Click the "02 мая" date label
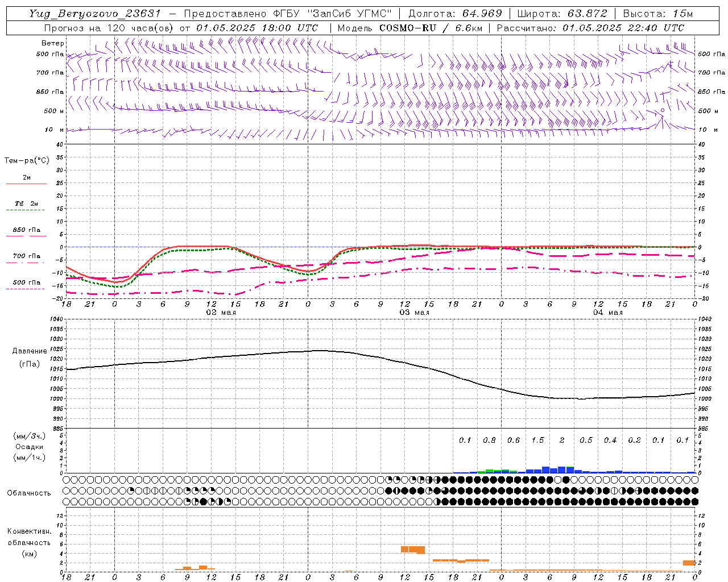This screenshot has height=582, width=728. pos(221,313)
